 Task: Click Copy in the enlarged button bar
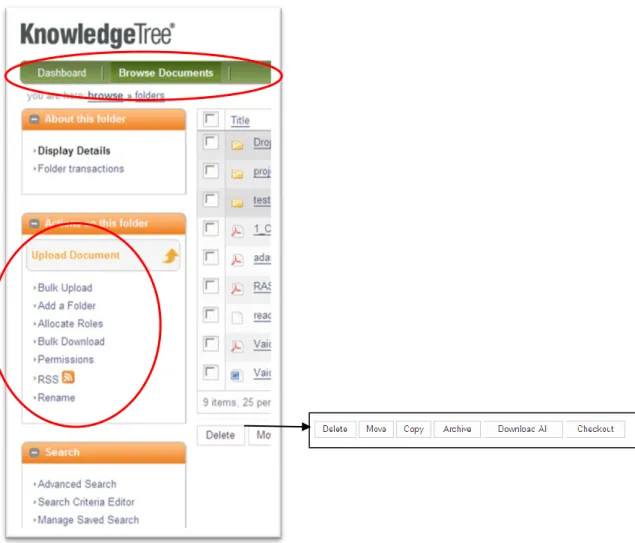pyautogui.click(x=413, y=429)
